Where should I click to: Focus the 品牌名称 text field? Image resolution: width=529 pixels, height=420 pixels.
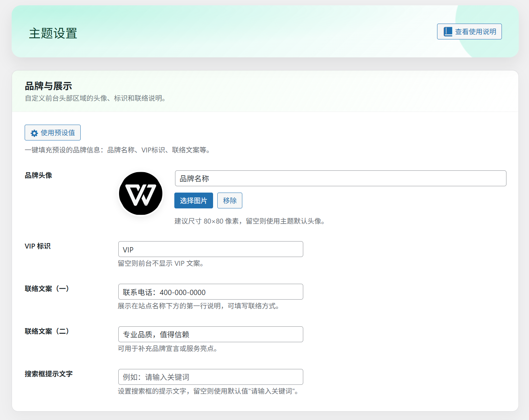coord(340,178)
